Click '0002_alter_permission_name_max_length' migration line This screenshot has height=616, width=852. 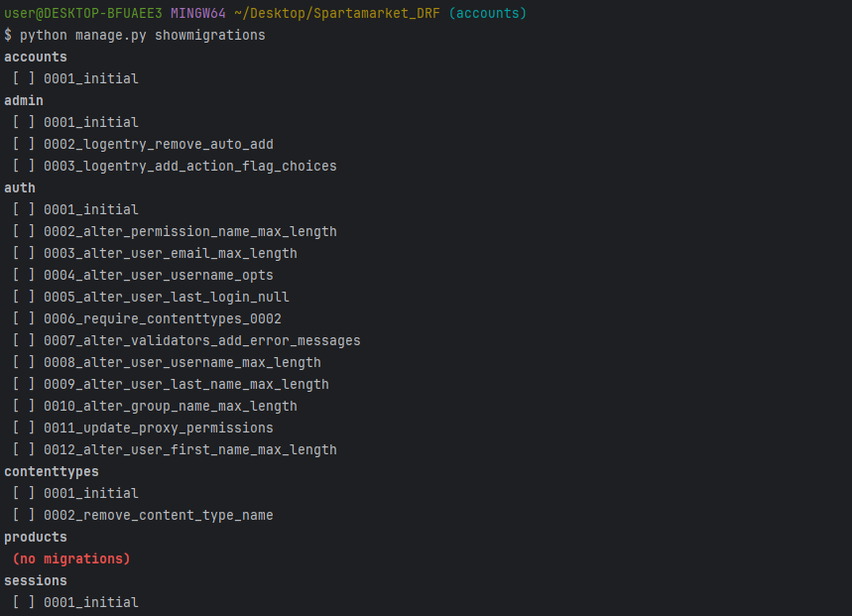(190, 231)
